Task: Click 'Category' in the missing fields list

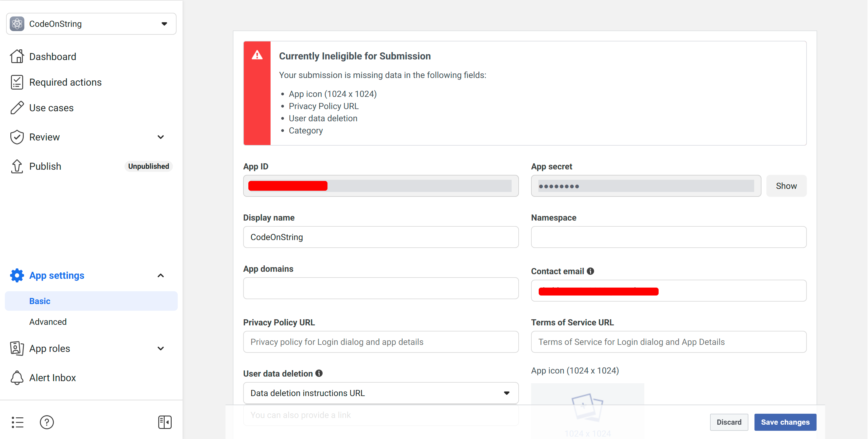Action: [x=306, y=131]
